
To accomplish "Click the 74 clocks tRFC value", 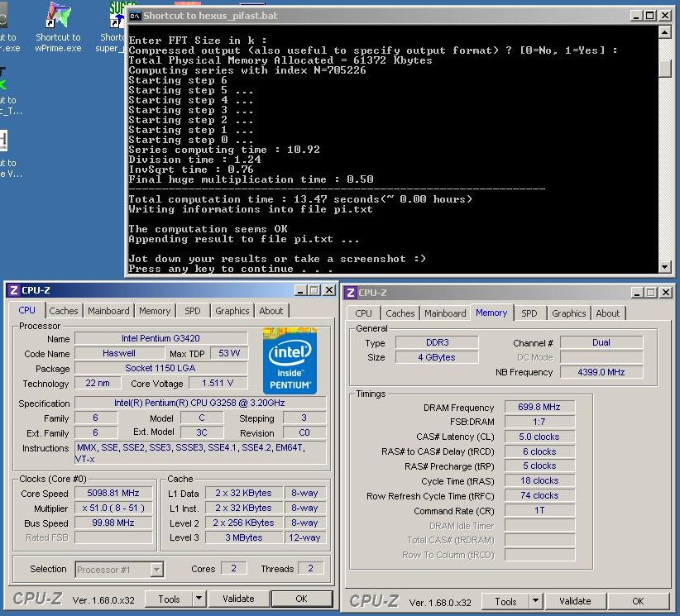I will point(539,495).
